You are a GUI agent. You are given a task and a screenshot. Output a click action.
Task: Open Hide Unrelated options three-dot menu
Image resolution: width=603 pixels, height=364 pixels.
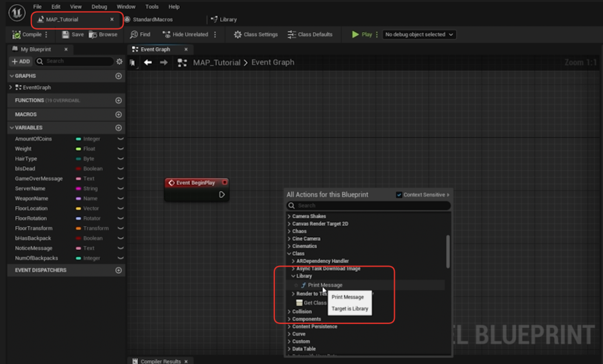pyautogui.click(x=215, y=35)
